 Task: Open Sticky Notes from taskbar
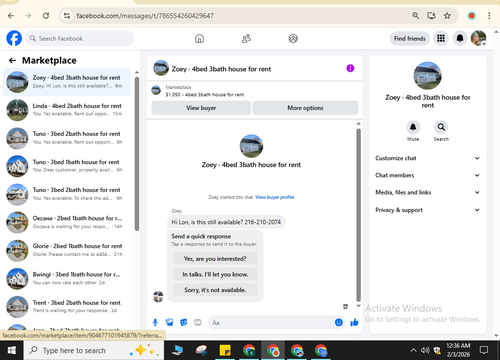click(x=225, y=350)
